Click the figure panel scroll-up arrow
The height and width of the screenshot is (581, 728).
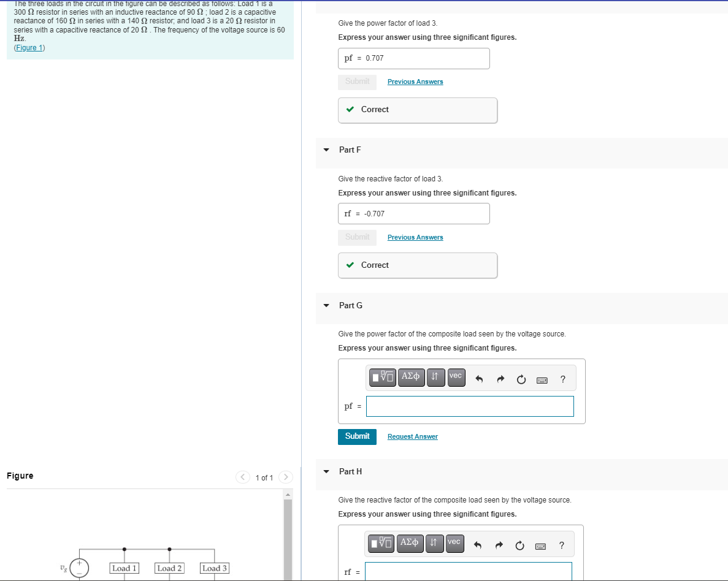pyautogui.click(x=288, y=495)
